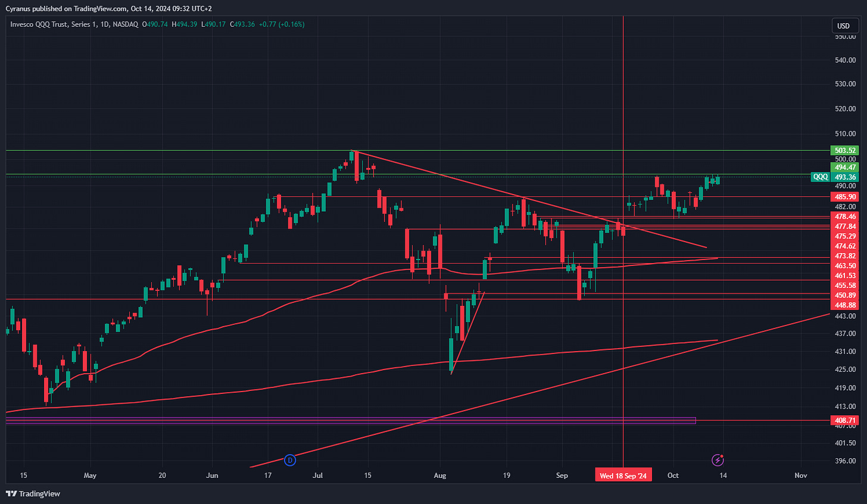867x504 pixels.
Task: Click the Aug label on time axis
Action: point(440,475)
